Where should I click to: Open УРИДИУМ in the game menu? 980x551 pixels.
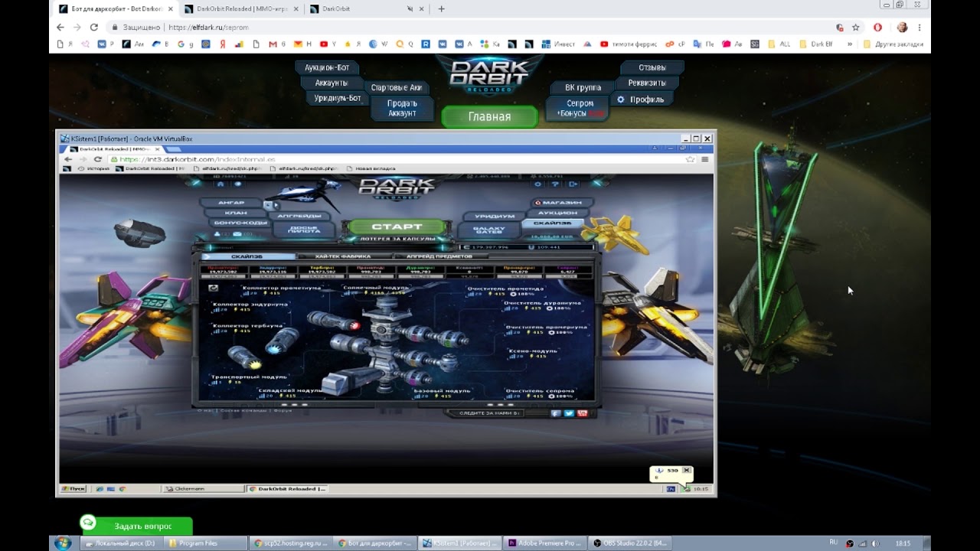tap(494, 216)
